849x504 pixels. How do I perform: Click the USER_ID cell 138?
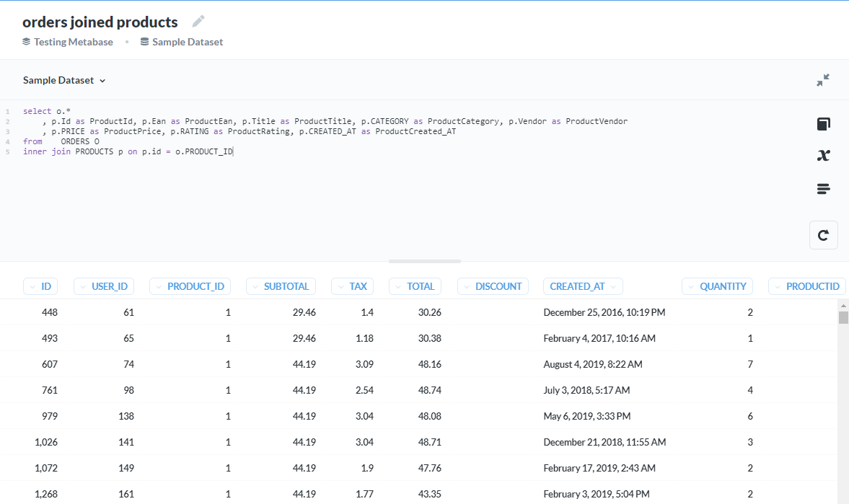[x=126, y=416]
